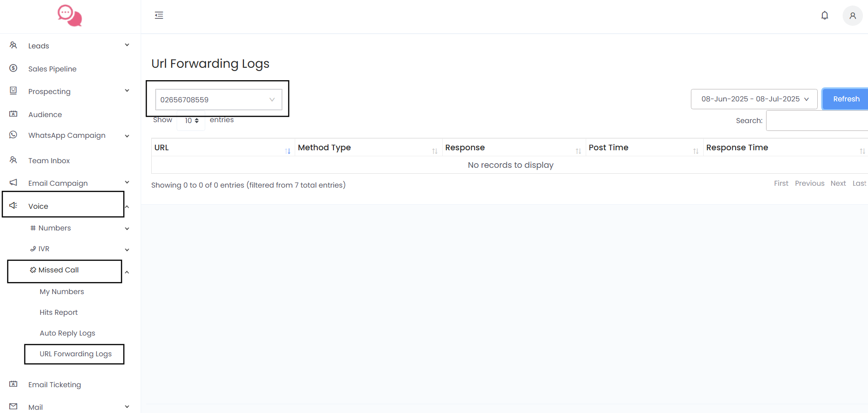
Task: Click the Team Inbox icon
Action: click(13, 160)
